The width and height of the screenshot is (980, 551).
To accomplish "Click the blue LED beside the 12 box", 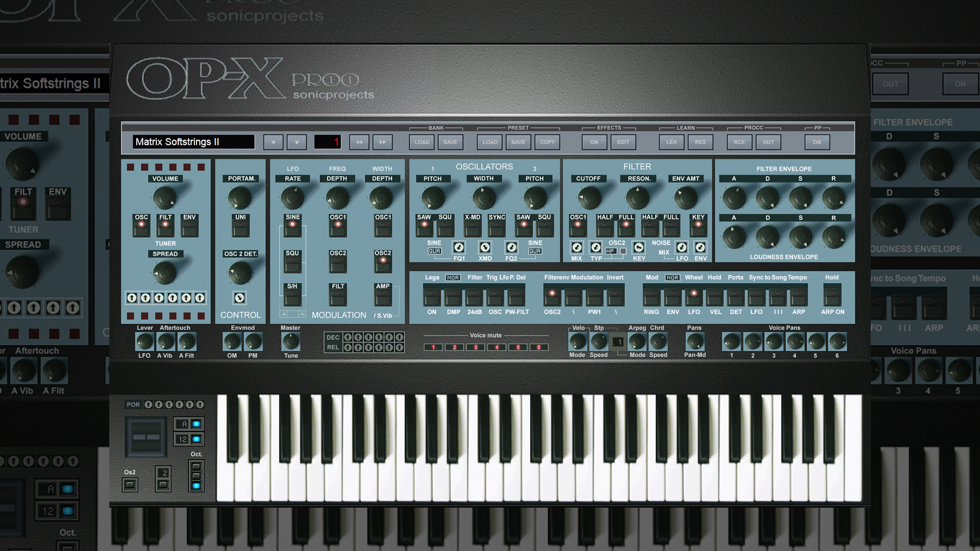I will [x=196, y=439].
